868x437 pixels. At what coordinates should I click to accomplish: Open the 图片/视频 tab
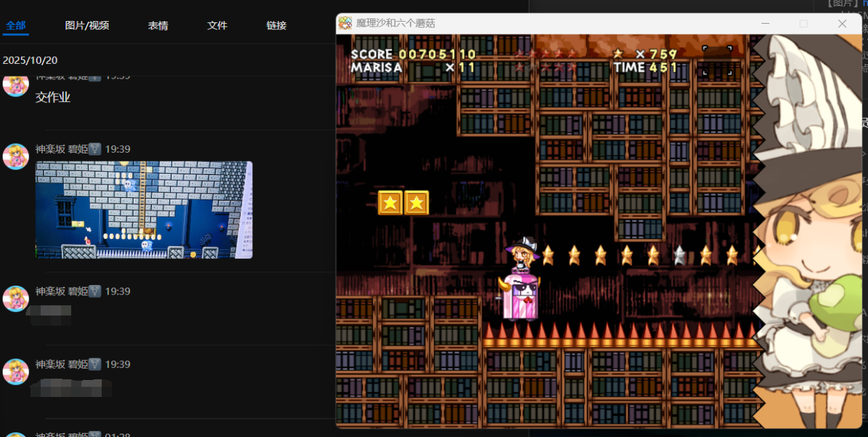(x=87, y=26)
